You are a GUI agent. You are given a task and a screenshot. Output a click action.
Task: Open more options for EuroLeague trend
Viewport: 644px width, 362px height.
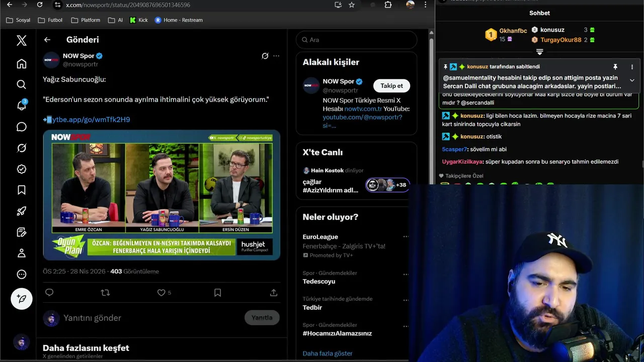click(406, 236)
